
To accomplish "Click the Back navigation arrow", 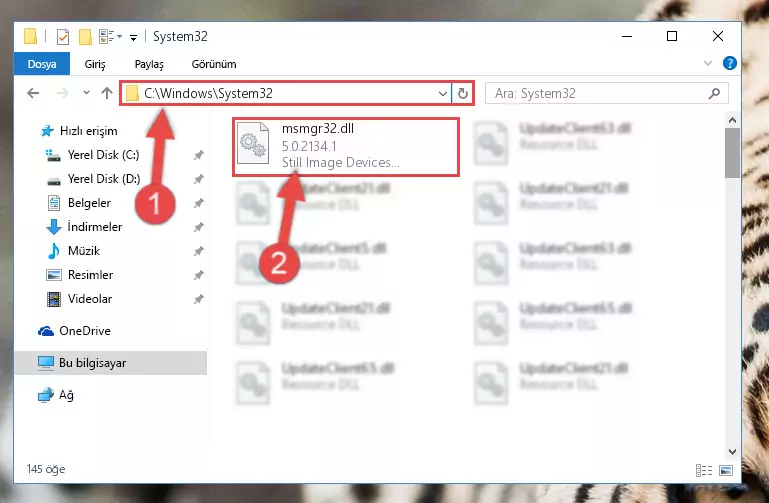I will [x=33, y=93].
